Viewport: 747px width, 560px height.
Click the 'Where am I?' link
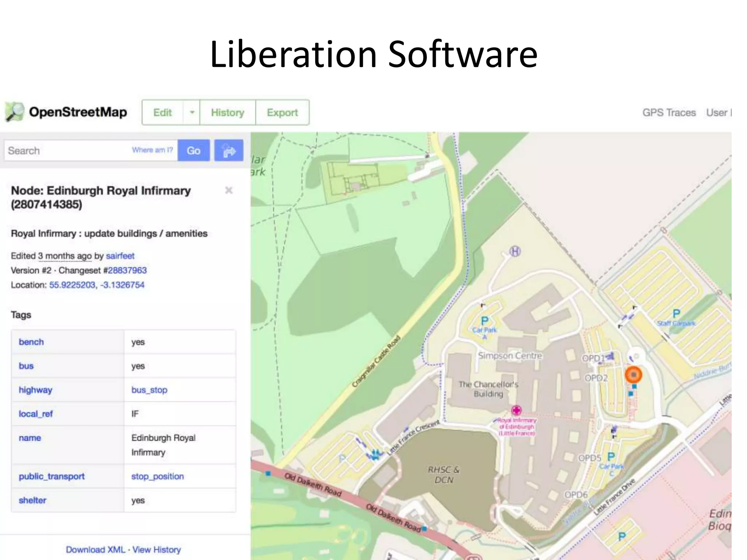tap(152, 150)
